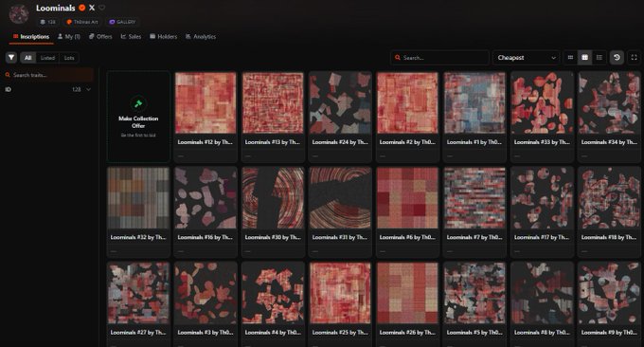The height and width of the screenshot is (347, 644).
Task: Switch to small grid view
Action: pyautogui.click(x=570, y=58)
